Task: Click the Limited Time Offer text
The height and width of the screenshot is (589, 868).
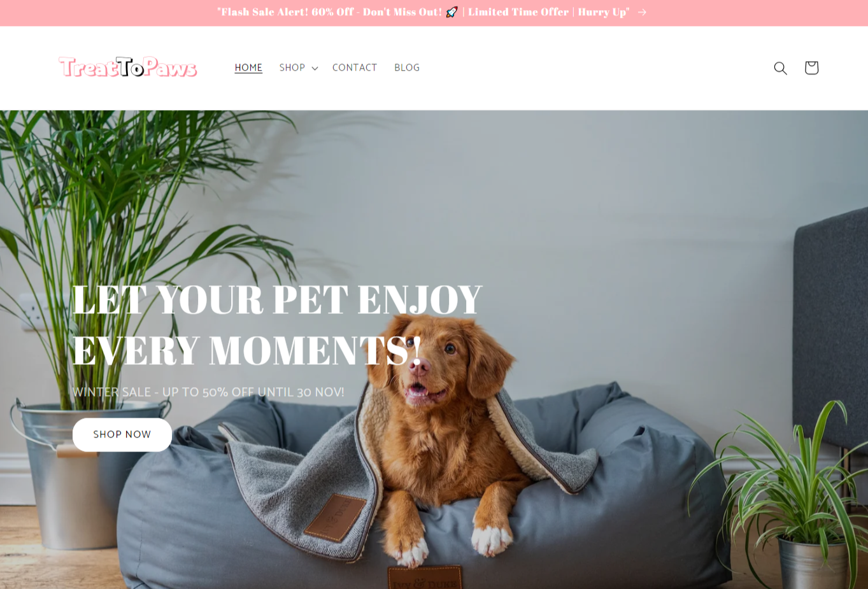Action: click(518, 12)
